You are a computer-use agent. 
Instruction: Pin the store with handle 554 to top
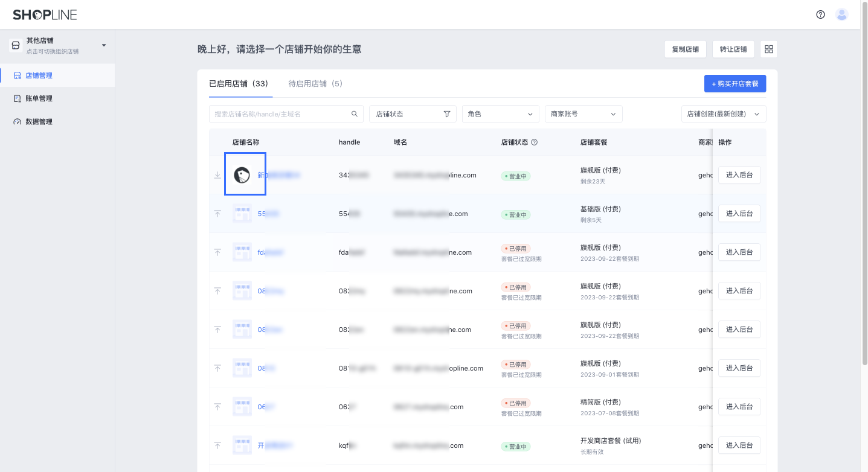tap(217, 214)
